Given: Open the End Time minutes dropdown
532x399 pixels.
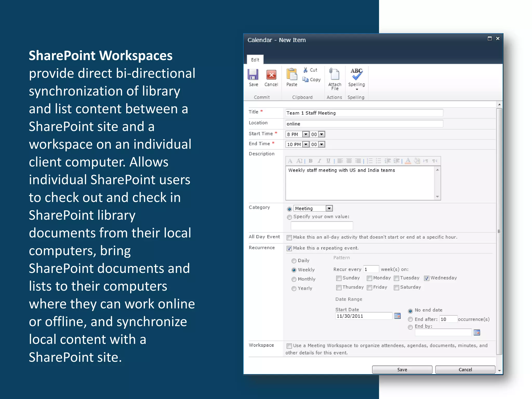Looking at the screenshot, I should click(x=322, y=144).
